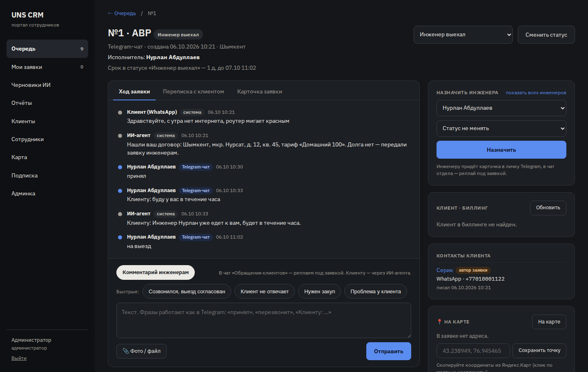Open the Карточка заявки tab
Image resolution: width=588 pixels, height=372 pixels.
260,92
